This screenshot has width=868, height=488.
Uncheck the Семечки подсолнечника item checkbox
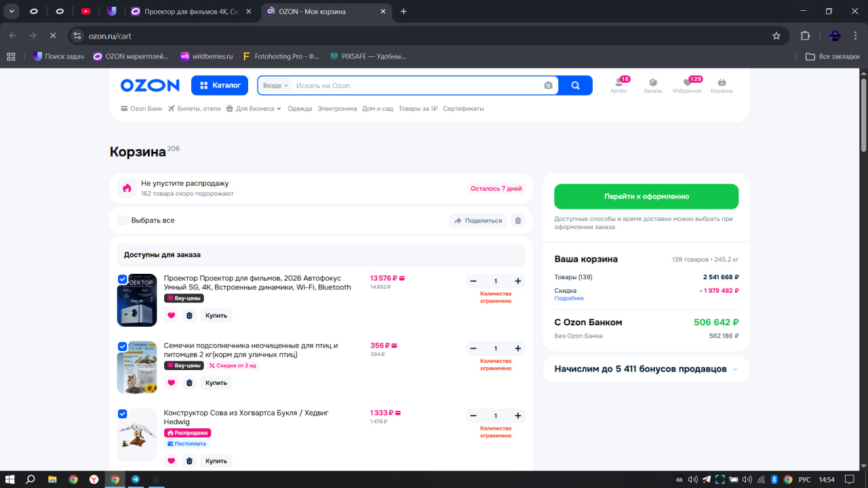(123, 346)
